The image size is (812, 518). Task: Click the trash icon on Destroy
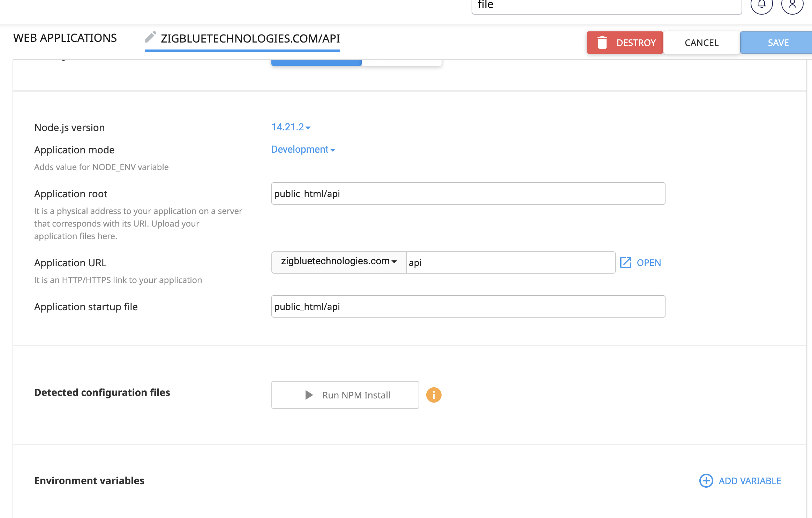pyautogui.click(x=602, y=43)
